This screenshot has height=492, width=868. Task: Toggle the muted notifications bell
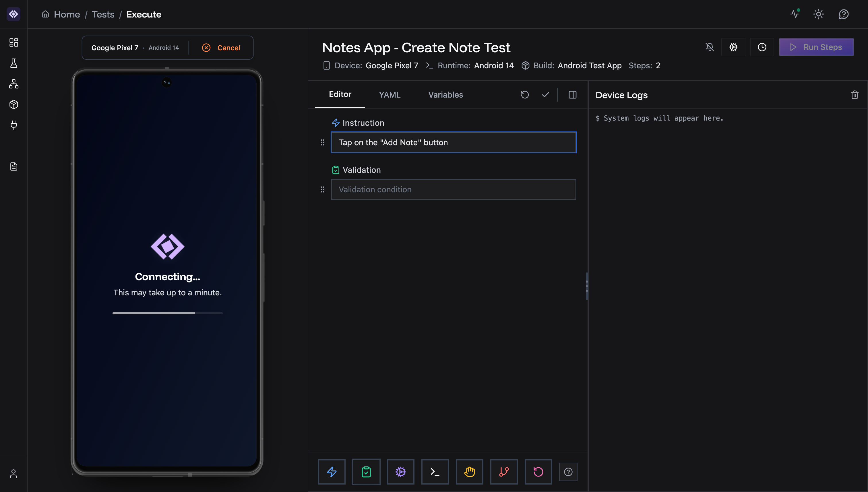point(710,47)
